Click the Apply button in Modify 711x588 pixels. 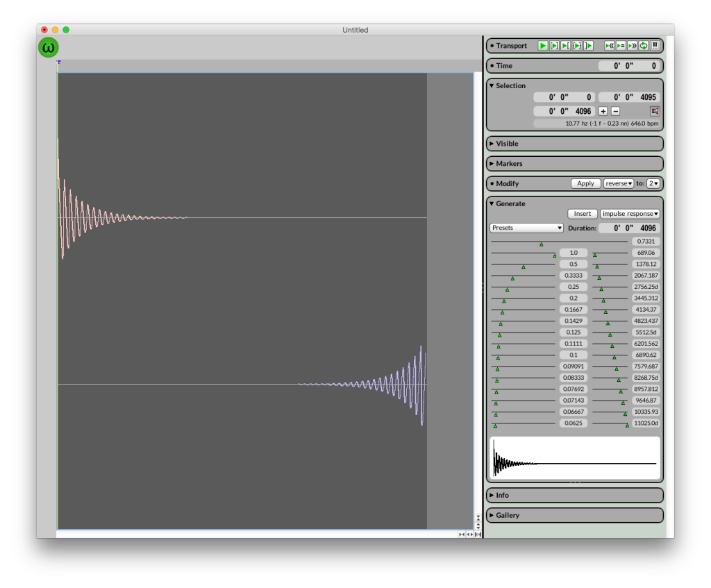coord(585,183)
